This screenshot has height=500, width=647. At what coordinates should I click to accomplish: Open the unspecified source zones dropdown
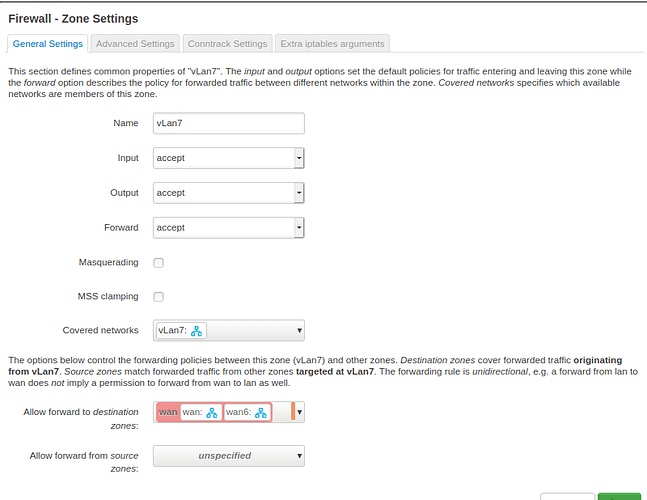click(228, 456)
